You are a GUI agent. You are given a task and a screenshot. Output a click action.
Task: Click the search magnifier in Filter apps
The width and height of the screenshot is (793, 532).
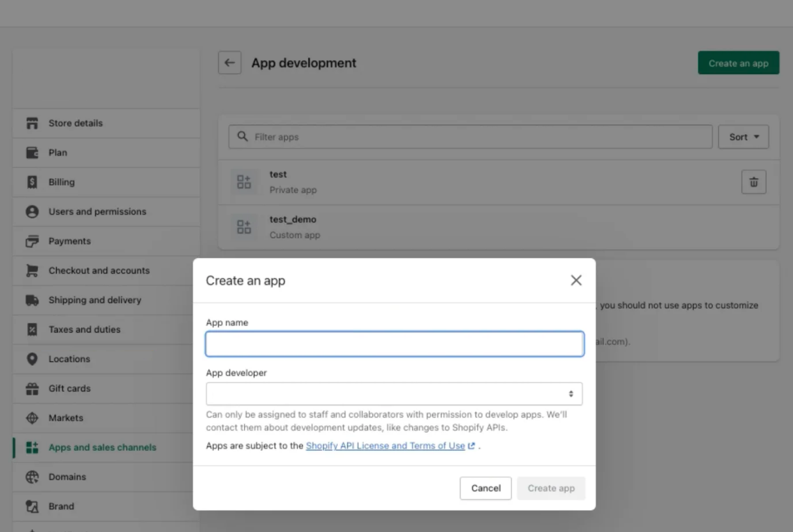tap(243, 137)
